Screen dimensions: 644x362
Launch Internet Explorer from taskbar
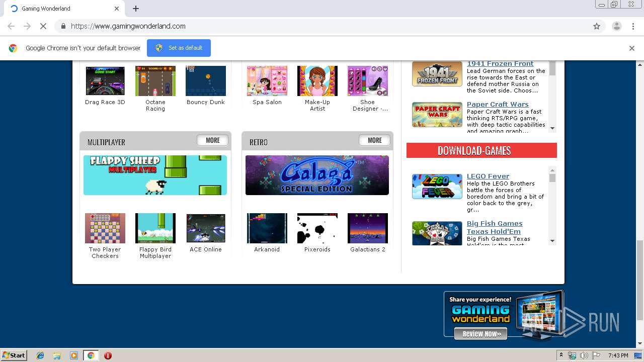[x=40, y=355]
